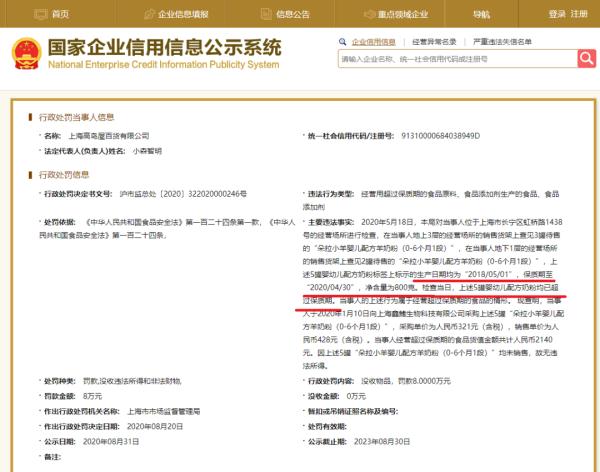Click the 登录 login link
Screen dimensions: 600x472
(x=557, y=14)
